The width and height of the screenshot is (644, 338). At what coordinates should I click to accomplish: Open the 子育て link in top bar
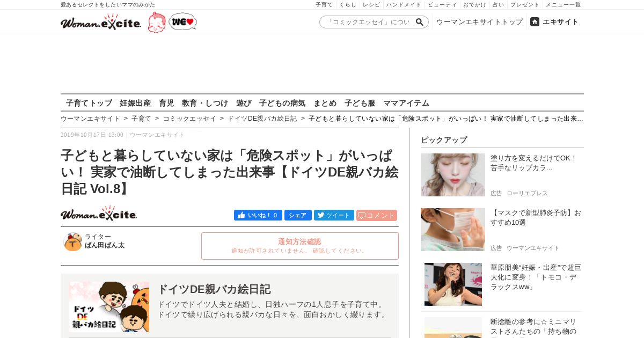[324, 4]
